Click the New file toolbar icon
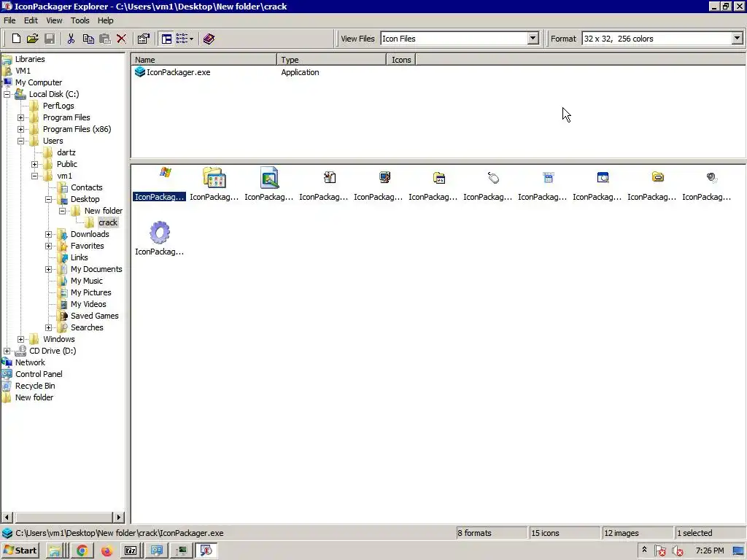Screen dimensions: 747x560 (16, 39)
